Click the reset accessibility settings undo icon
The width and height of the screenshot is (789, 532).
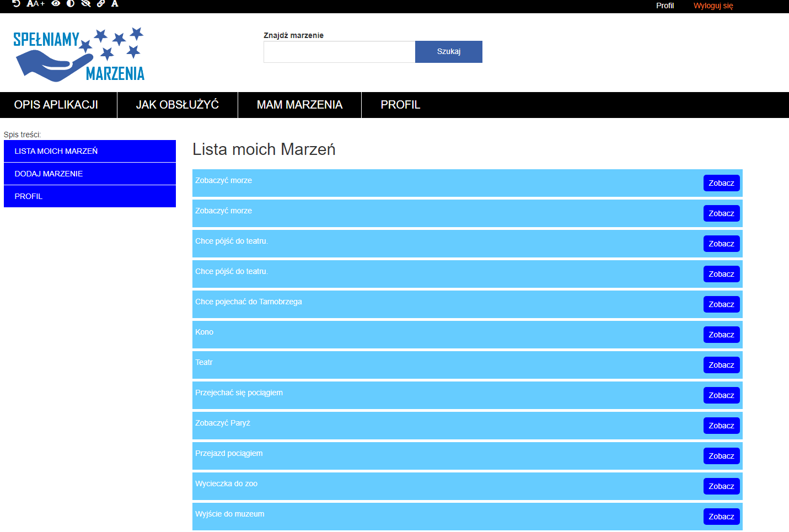point(17,3)
